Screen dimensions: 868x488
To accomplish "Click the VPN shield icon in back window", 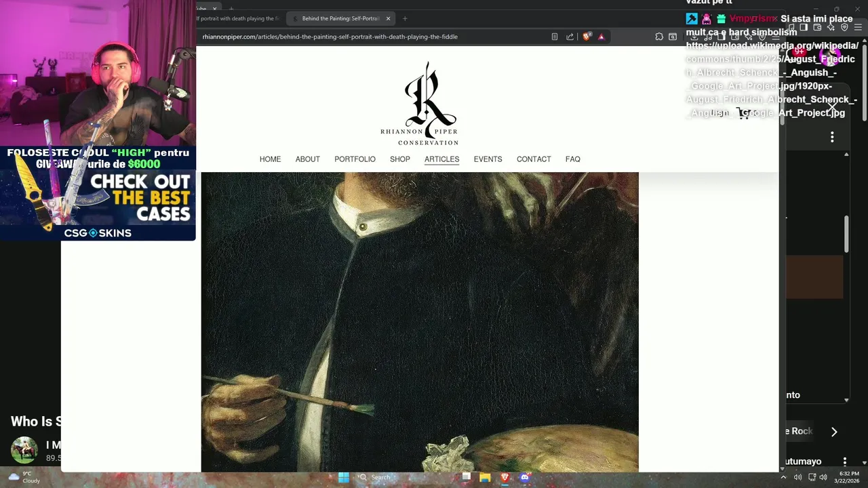I will (844, 27).
